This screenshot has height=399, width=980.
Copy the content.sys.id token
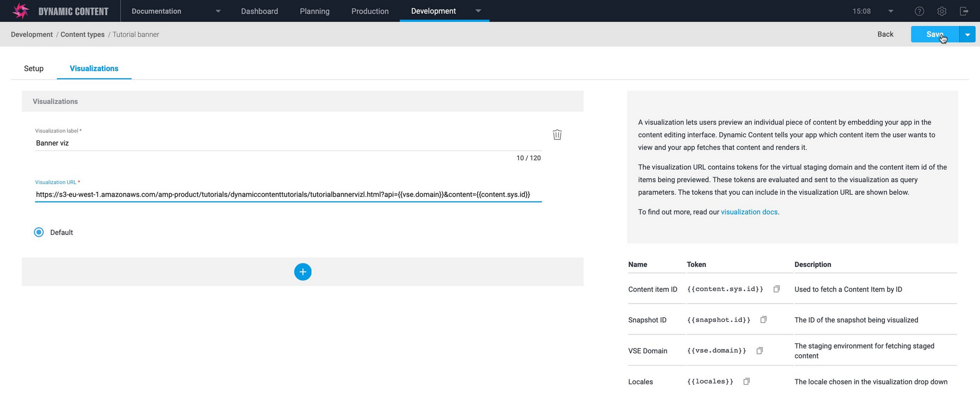pos(777,289)
